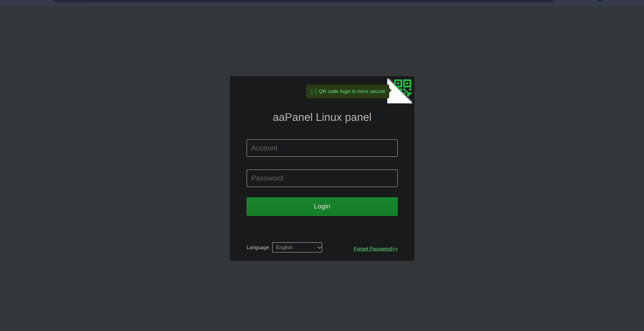Click the arrow of the Language select box

[x=319, y=248]
